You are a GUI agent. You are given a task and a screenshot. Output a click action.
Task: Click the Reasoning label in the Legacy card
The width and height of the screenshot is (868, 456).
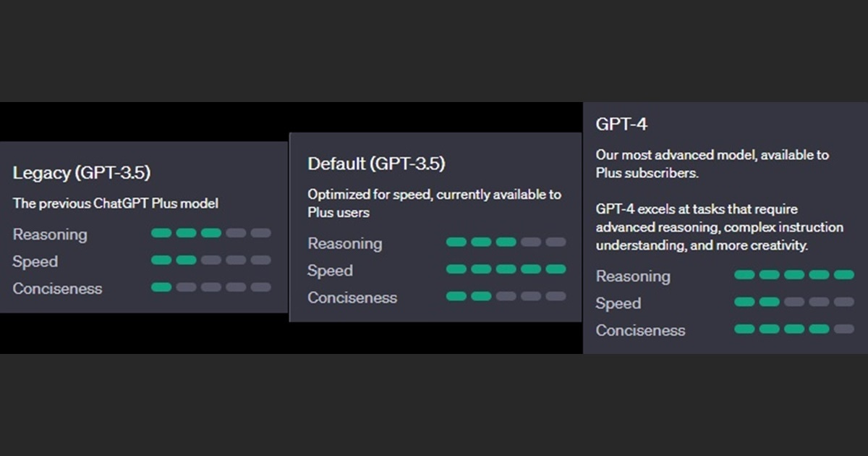[x=50, y=235]
